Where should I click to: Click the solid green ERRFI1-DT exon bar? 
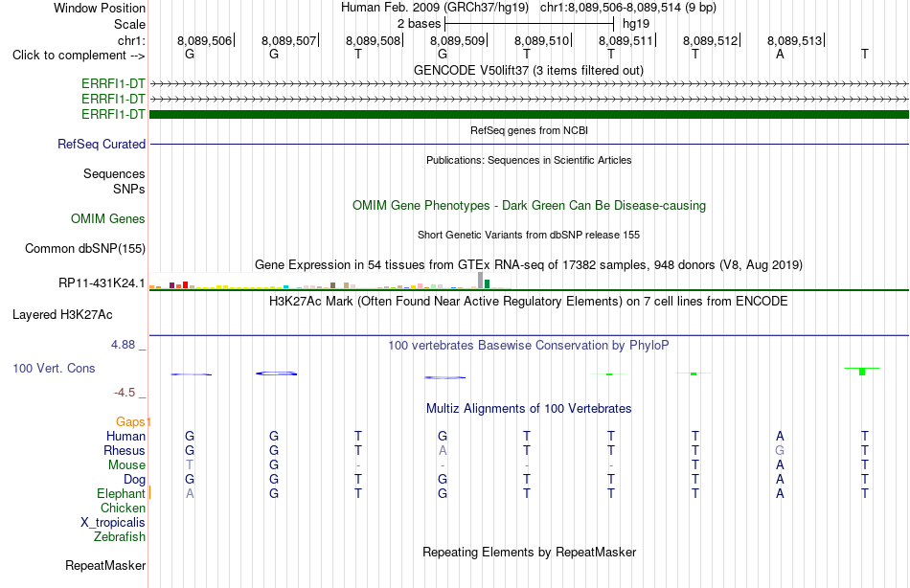529,114
